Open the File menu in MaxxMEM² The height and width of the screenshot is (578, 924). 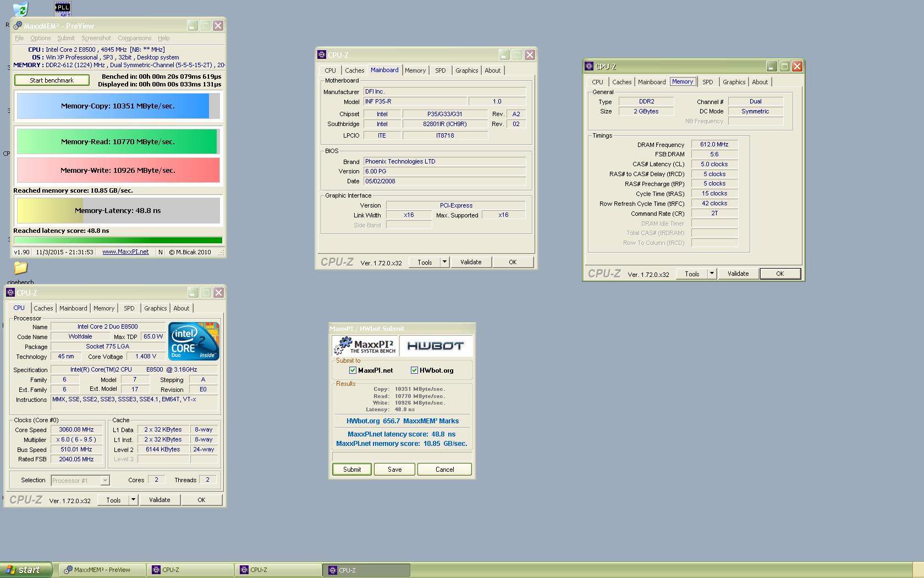[19, 38]
